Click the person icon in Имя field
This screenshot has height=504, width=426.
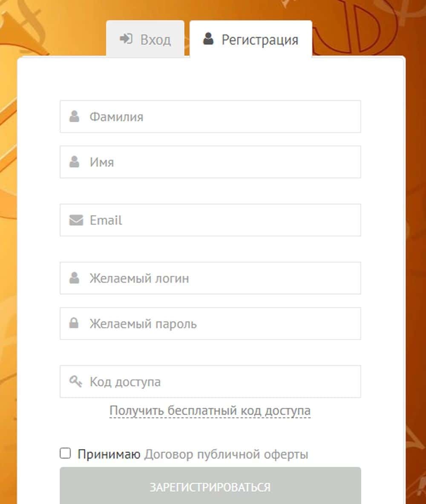(x=74, y=162)
